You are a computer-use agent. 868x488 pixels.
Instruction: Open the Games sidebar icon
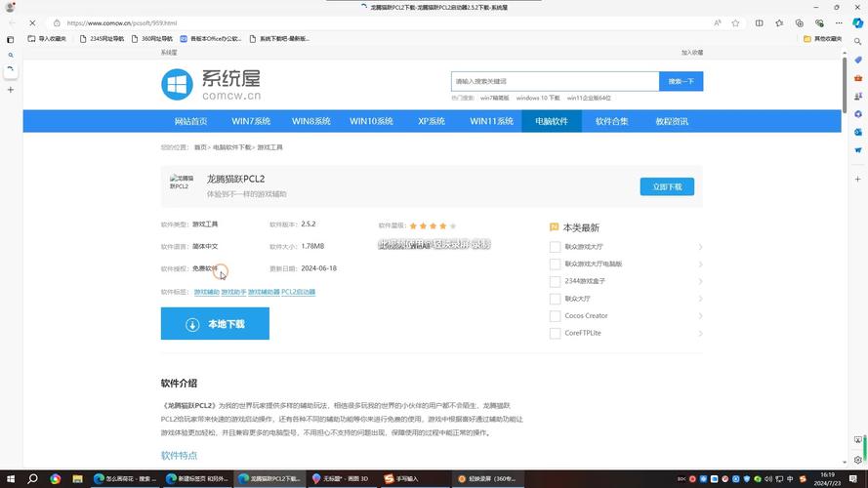[x=857, y=96]
